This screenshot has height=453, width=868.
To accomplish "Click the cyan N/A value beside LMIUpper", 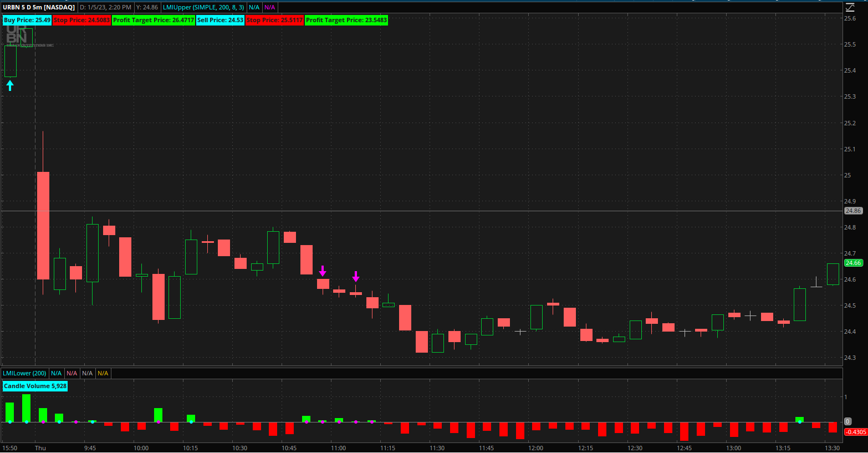I will click(x=254, y=7).
